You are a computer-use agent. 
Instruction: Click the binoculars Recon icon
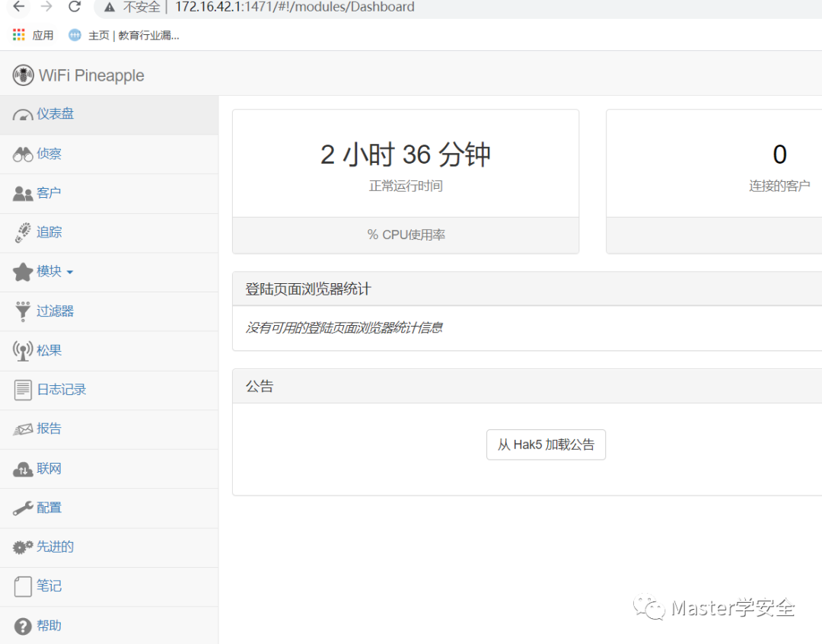tap(23, 155)
